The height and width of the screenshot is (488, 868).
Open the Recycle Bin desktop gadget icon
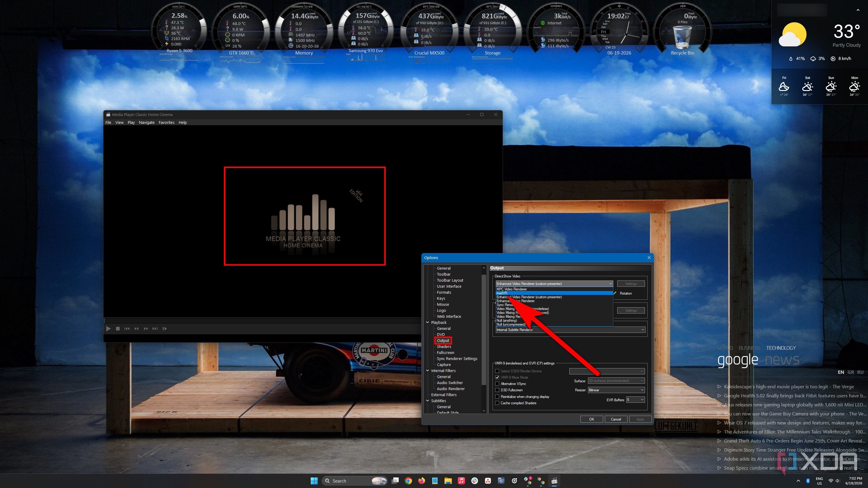point(682,38)
